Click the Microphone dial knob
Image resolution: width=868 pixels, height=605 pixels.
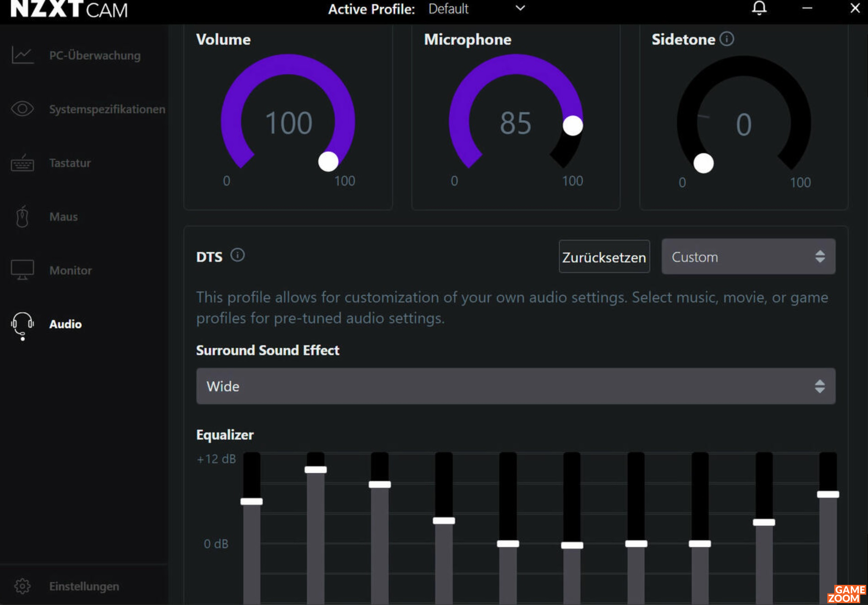pyautogui.click(x=573, y=125)
